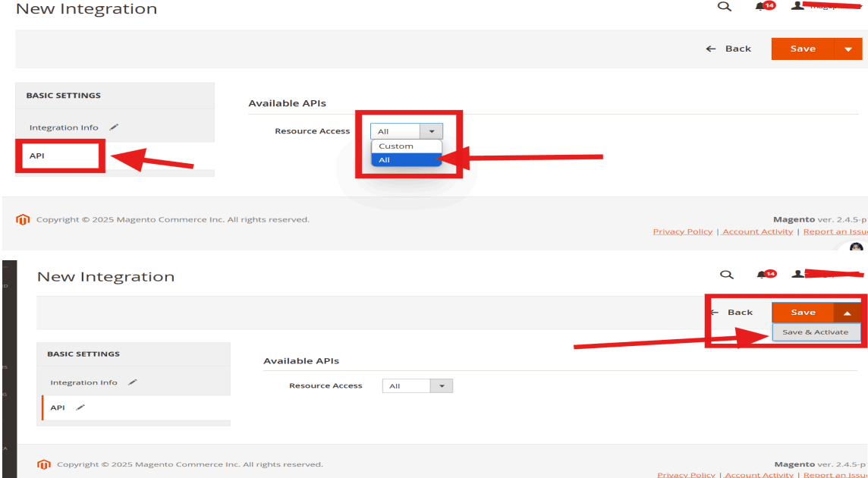Click pencil icon next to lower API tab
Viewport: 868px width, 478px height.
(80, 407)
